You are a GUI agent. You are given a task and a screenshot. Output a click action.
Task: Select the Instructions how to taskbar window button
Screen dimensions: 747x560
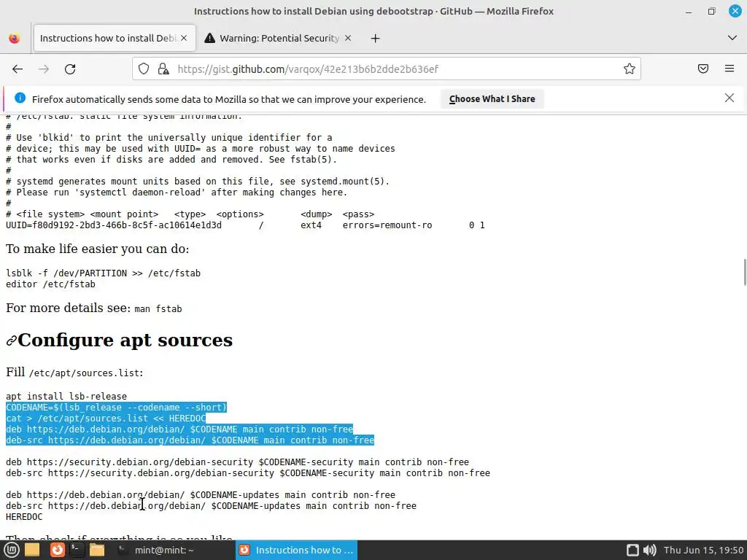tap(296, 550)
